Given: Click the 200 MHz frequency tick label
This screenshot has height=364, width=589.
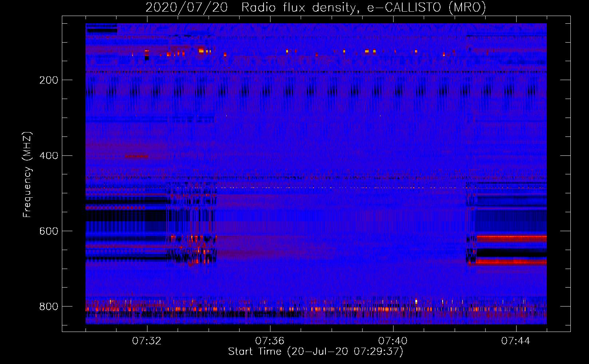Looking at the screenshot, I should [x=49, y=80].
